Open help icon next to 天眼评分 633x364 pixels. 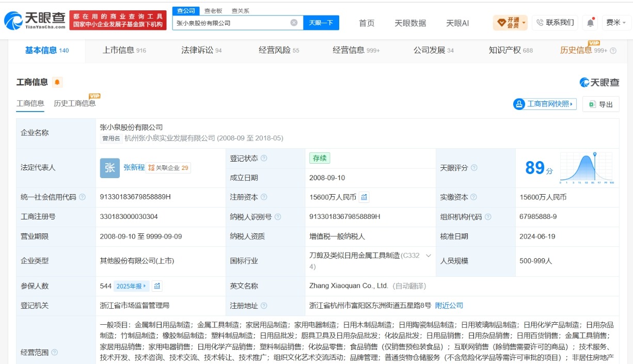(474, 168)
